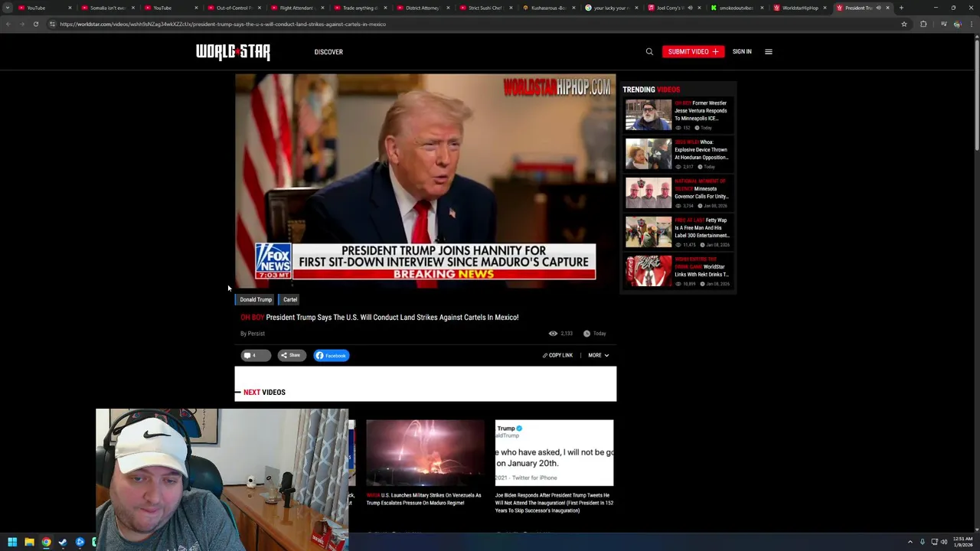
Task: Open Steam from the taskbar
Action: tap(63, 542)
